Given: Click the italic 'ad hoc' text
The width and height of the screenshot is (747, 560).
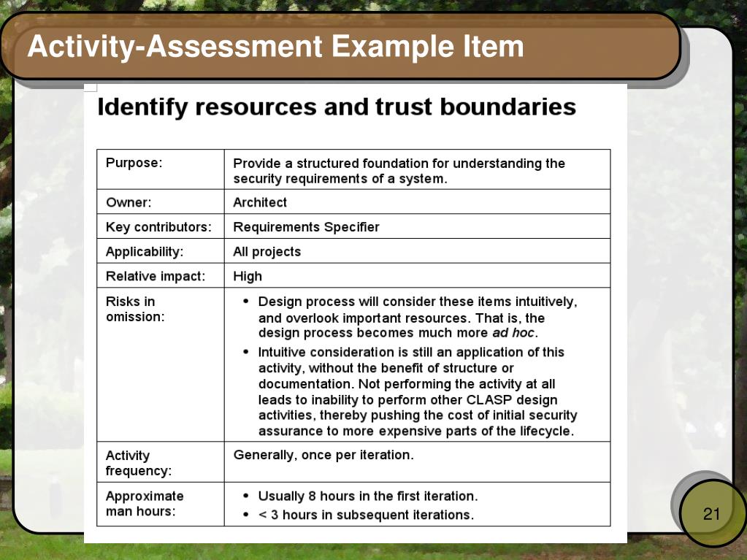Looking at the screenshot, I should click(513, 333).
